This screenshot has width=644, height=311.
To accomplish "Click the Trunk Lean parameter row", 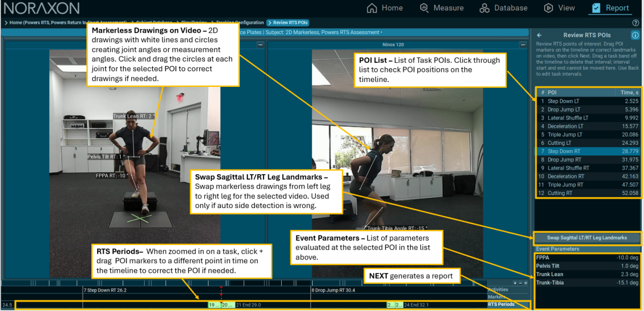I will (x=588, y=275).
